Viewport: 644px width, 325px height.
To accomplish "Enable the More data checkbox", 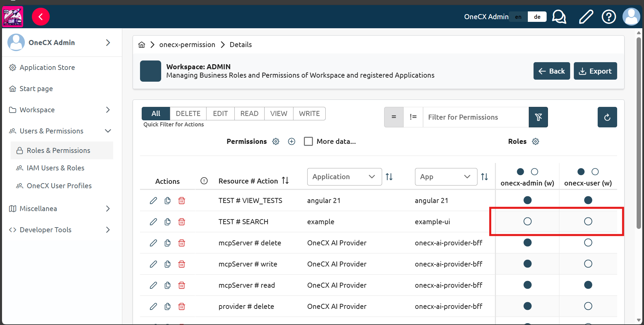I will [x=308, y=141].
